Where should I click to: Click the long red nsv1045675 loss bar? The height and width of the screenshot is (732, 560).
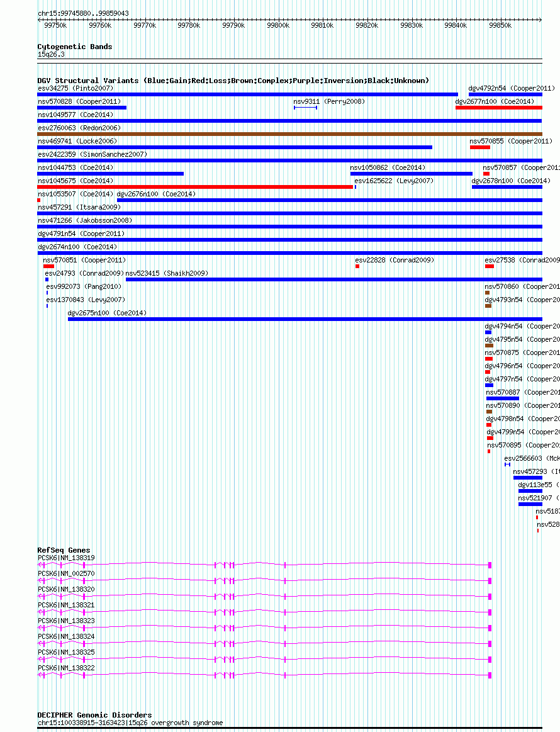pyautogui.click(x=195, y=187)
